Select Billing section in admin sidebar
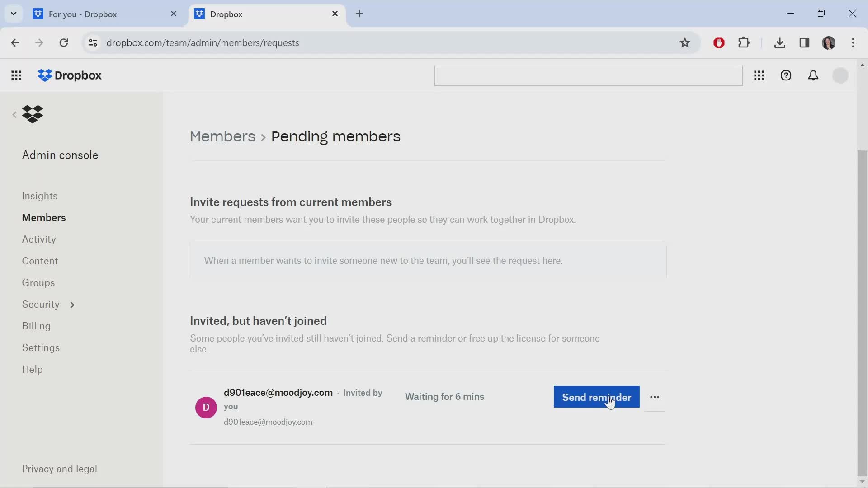The height and width of the screenshot is (488, 868). coord(36,326)
